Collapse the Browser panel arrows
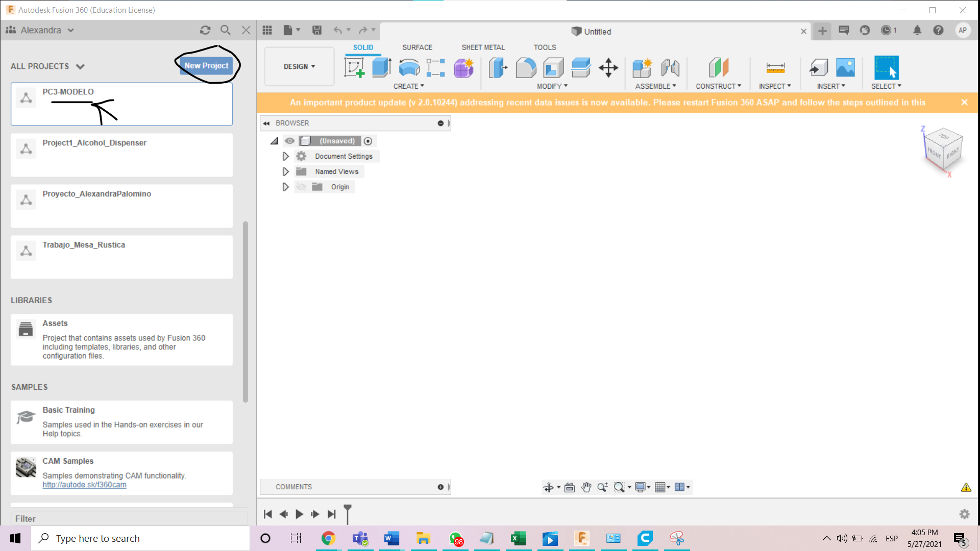 click(x=266, y=123)
